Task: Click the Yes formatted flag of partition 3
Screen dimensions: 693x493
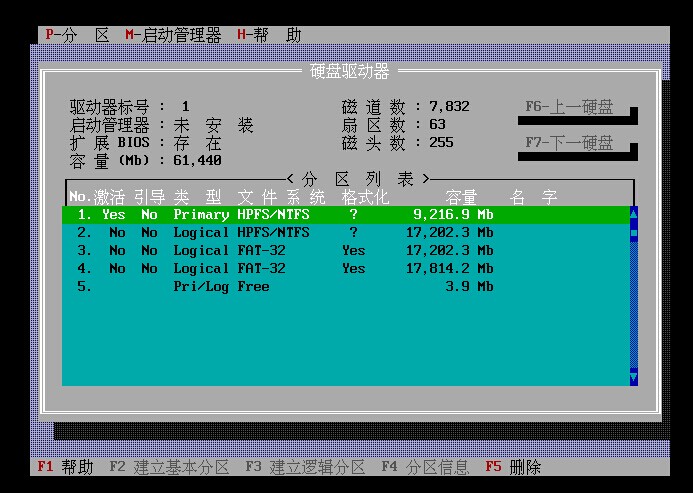Action: click(354, 251)
